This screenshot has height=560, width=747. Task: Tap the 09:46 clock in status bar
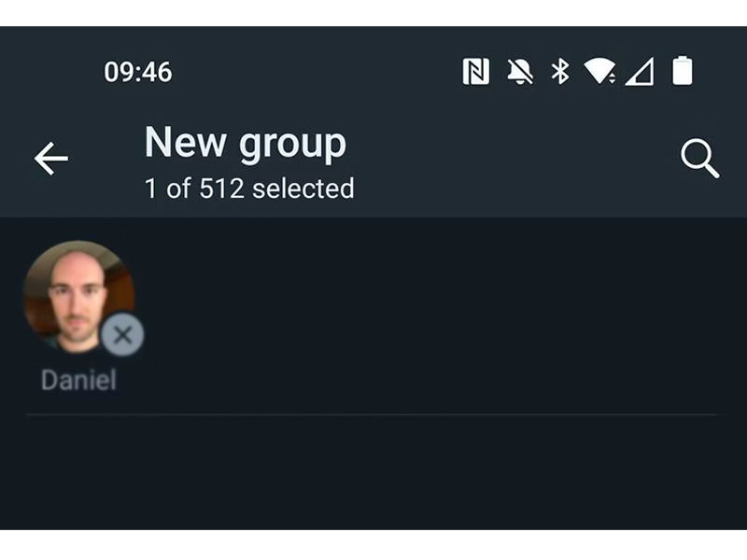click(x=137, y=72)
